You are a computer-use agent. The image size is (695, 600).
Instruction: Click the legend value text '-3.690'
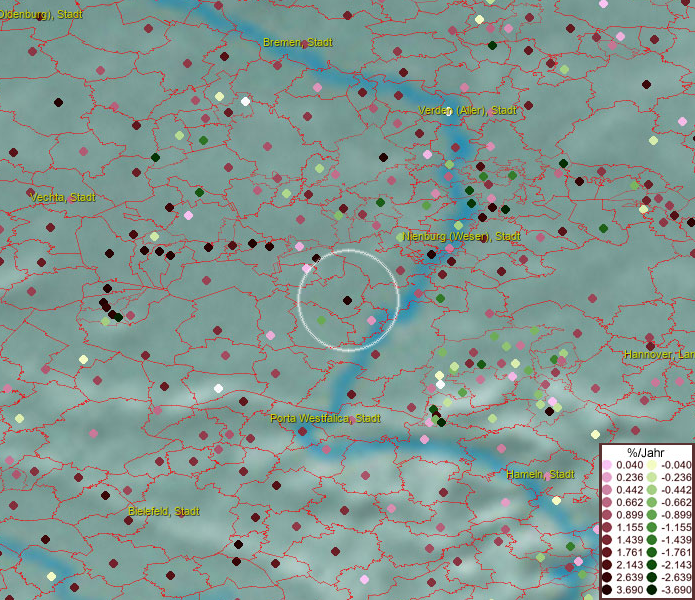click(676, 590)
